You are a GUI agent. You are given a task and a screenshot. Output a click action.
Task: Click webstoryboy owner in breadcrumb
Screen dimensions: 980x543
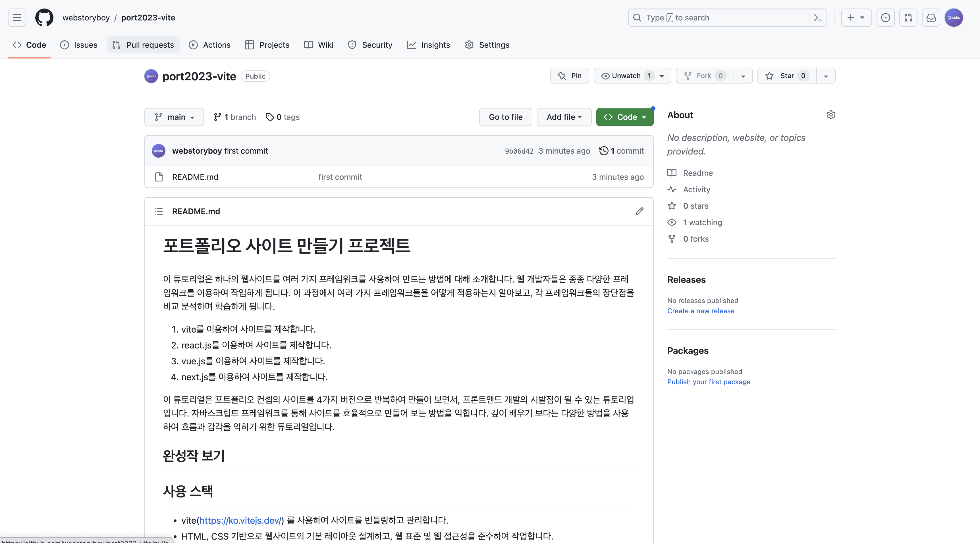coord(86,18)
